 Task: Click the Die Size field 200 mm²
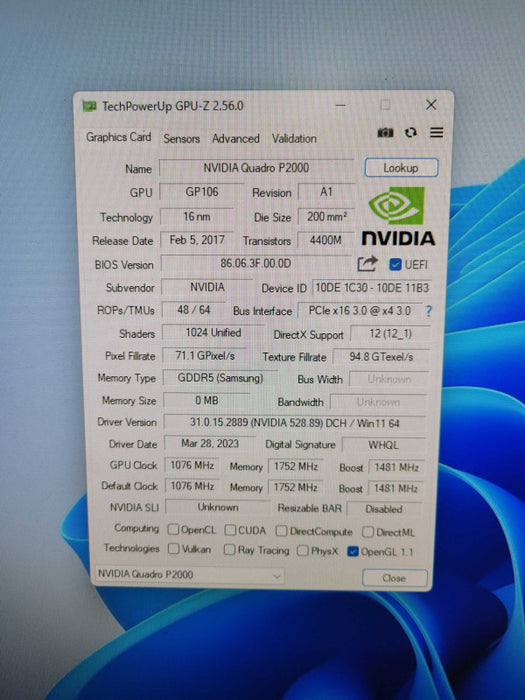click(x=326, y=217)
